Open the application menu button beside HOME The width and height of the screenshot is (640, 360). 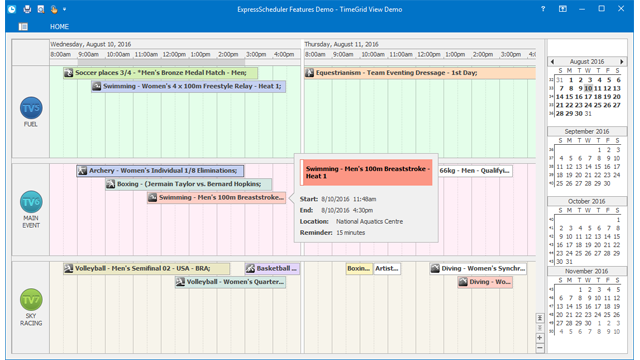(23, 27)
